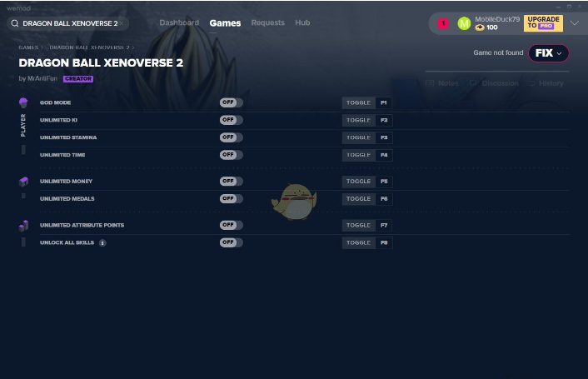The width and height of the screenshot is (588, 379).
Task: Click the purple CREATOR badge
Action: click(x=78, y=79)
